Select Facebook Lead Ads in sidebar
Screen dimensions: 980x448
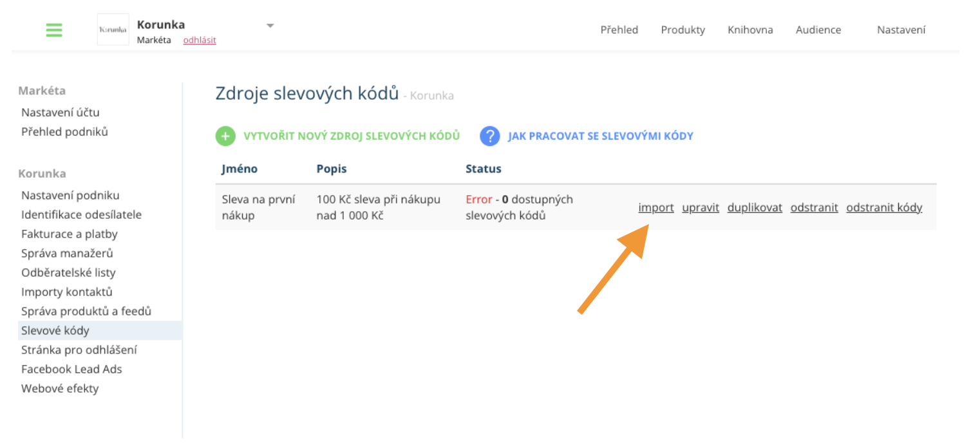[71, 369]
